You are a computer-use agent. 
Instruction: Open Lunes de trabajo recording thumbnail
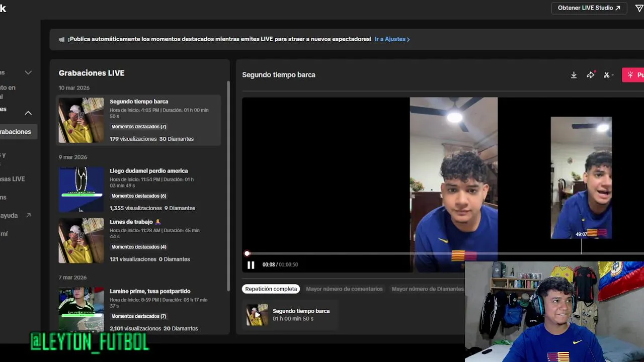[x=81, y=240]
